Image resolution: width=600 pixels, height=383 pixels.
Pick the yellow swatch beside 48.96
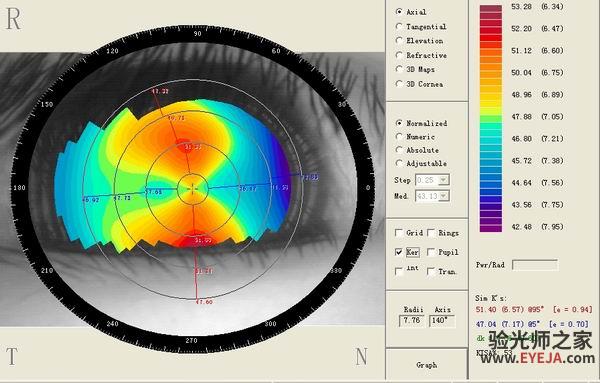[491, 95]
